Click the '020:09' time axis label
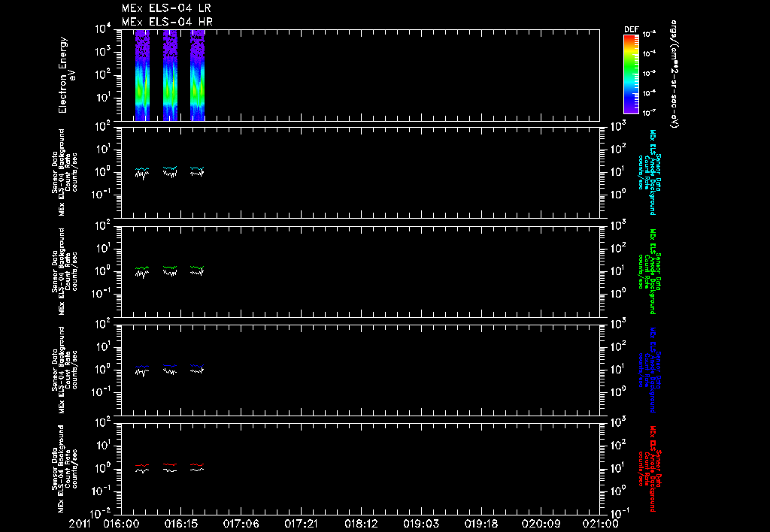The height and width of the screenshot is (532, 770). pyautogui.click(x=540, y=524)
